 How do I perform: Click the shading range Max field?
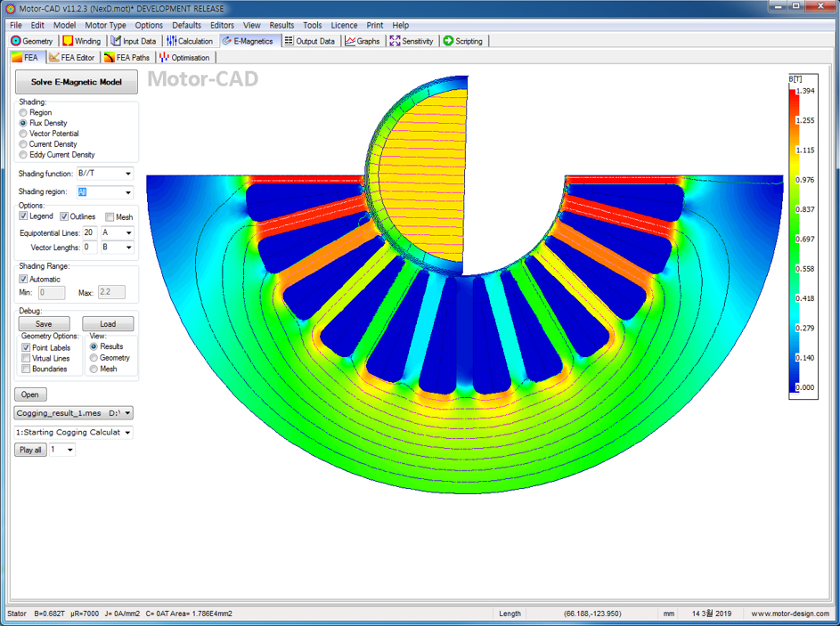click(x=111, y=292)
